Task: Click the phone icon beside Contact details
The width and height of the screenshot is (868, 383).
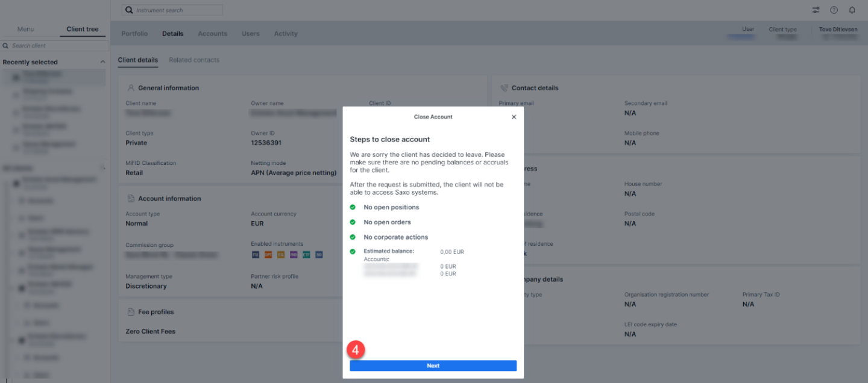Action: (504, 88)
